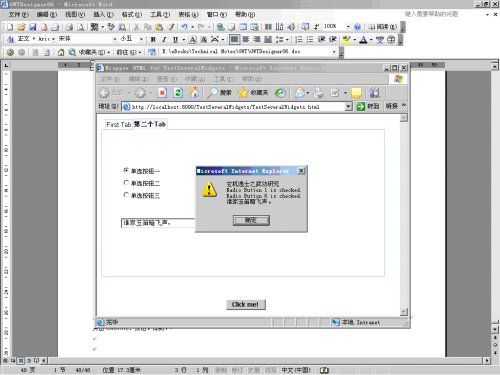Open the Word 文件(F) menu
Viewport: 500px width, 375px height.
(18, 15)
